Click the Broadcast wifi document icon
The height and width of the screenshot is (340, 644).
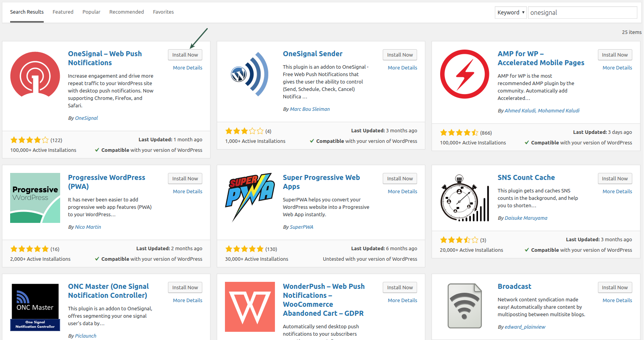coord(465,307)
